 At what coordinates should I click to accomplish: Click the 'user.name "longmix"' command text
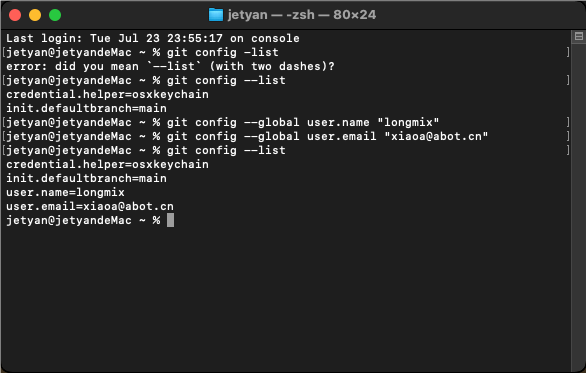tap(373, 122)
